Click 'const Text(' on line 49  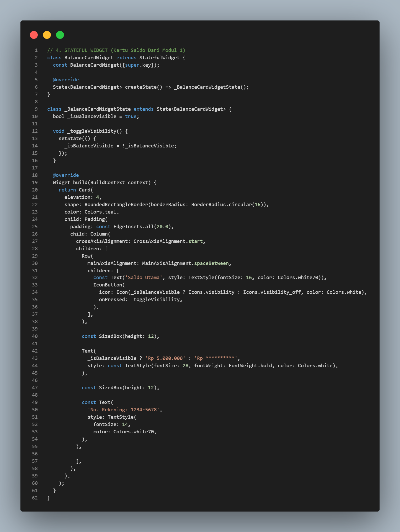point(98,402)
